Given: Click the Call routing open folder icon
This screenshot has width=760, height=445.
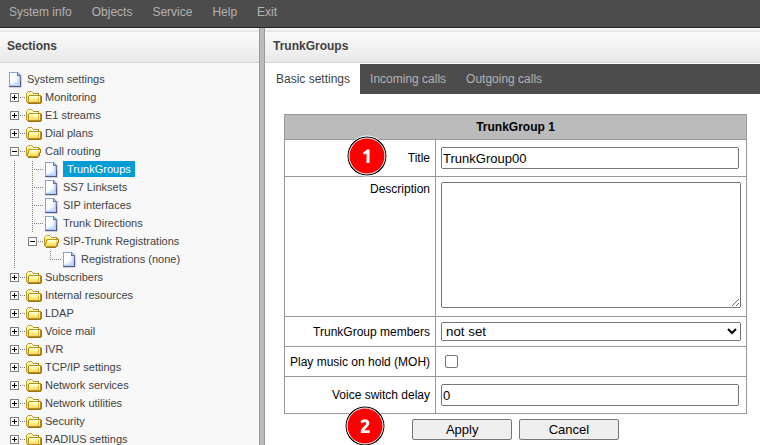Looking at the screenshot, I should pyautogui.click(x=34, y=151).
